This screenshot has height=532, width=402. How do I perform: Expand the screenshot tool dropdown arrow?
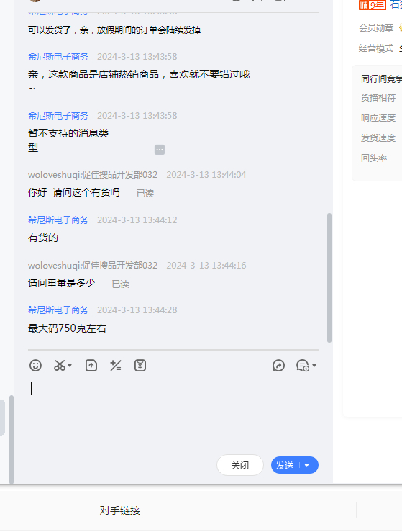coord(70,366)
